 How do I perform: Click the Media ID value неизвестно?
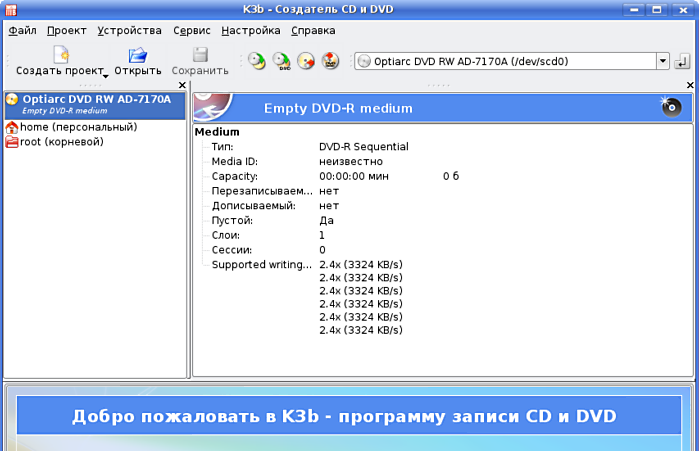click(x=351, y=162)
